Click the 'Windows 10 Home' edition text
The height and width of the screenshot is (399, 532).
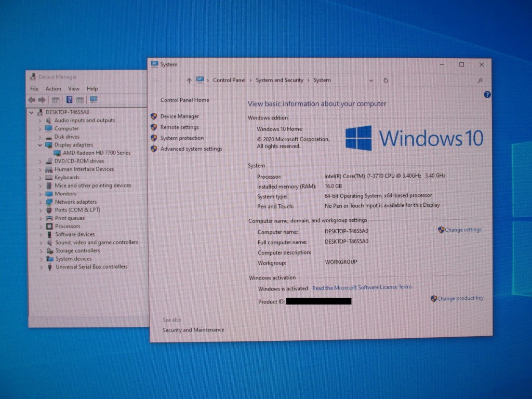pyautogui.click(x=279, y=129)
